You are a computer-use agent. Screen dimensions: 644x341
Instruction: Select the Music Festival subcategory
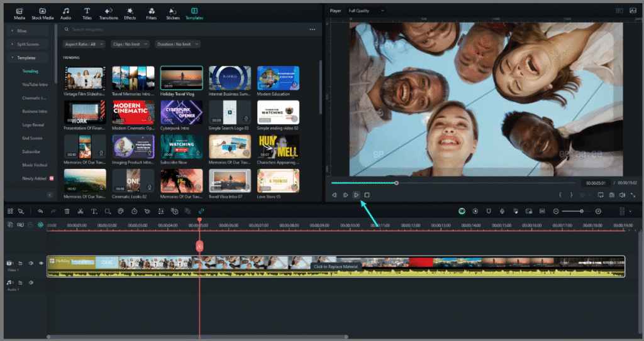coord(35,165)
